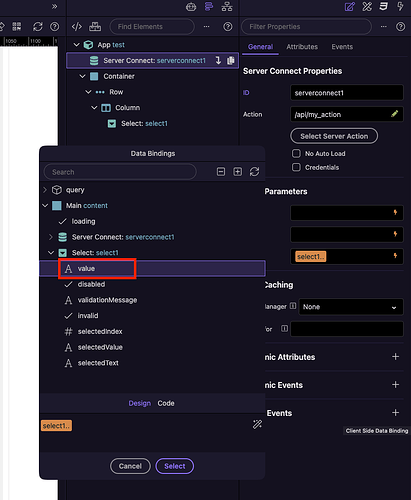Image resolution: width=411 pixels, height=500 pixels.
Task: Click the ID field serverconnect1
Action: click(347, 93)
